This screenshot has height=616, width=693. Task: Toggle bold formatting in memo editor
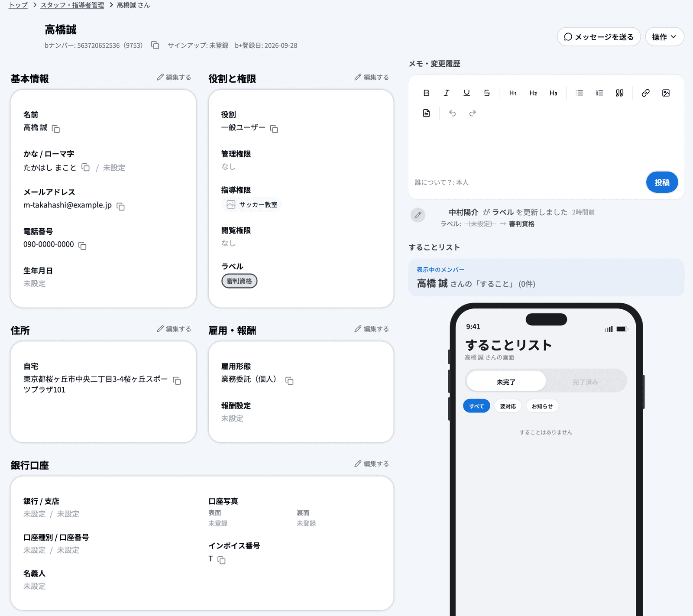(426, 93)
